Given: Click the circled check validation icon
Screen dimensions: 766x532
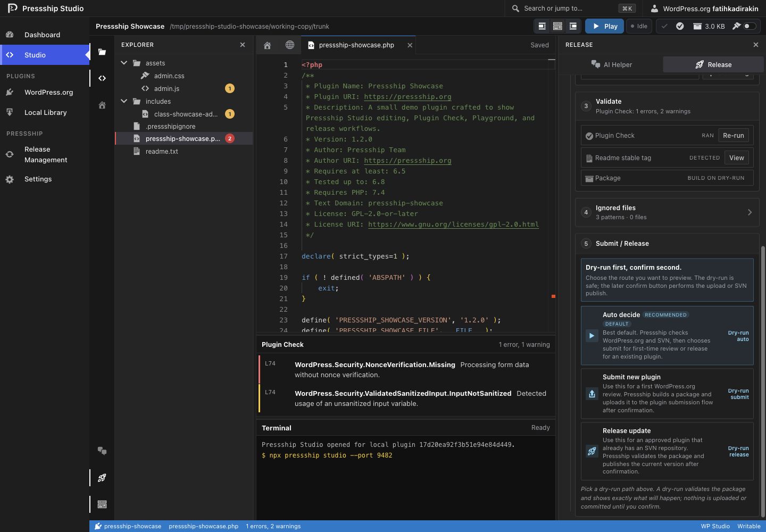Looking at the screenshot, I should [680, 26].
